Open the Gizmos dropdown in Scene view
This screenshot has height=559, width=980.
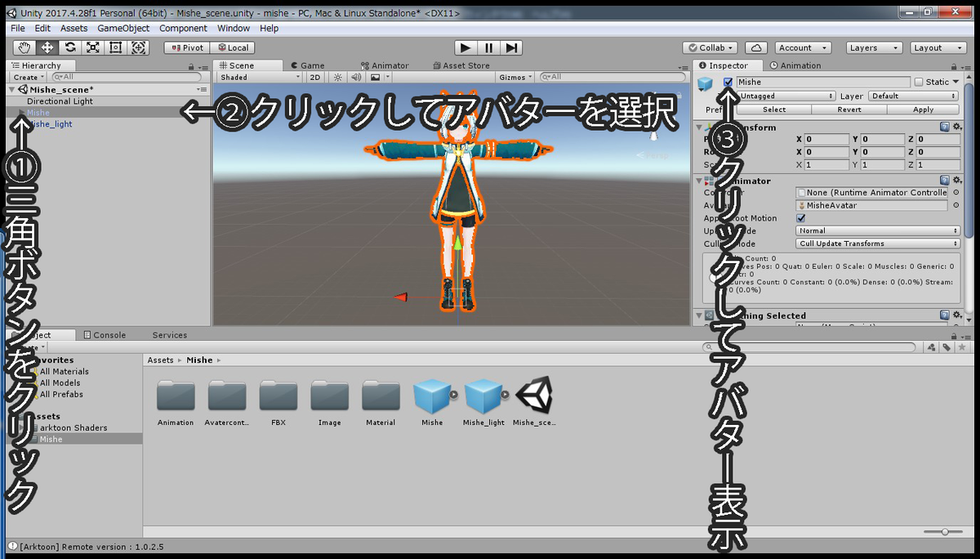(x=514, y=77)
